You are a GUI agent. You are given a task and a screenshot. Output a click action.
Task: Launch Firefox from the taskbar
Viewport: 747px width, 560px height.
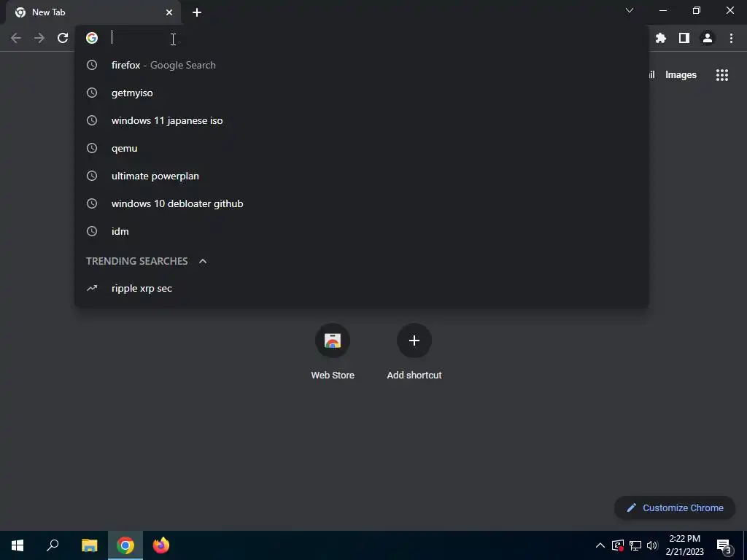click(161, 545)
